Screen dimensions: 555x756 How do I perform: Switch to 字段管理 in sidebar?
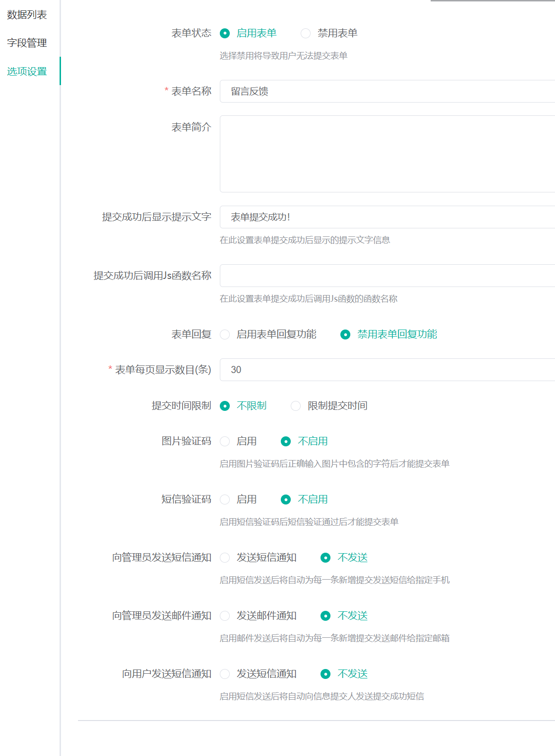pos(27,43)
